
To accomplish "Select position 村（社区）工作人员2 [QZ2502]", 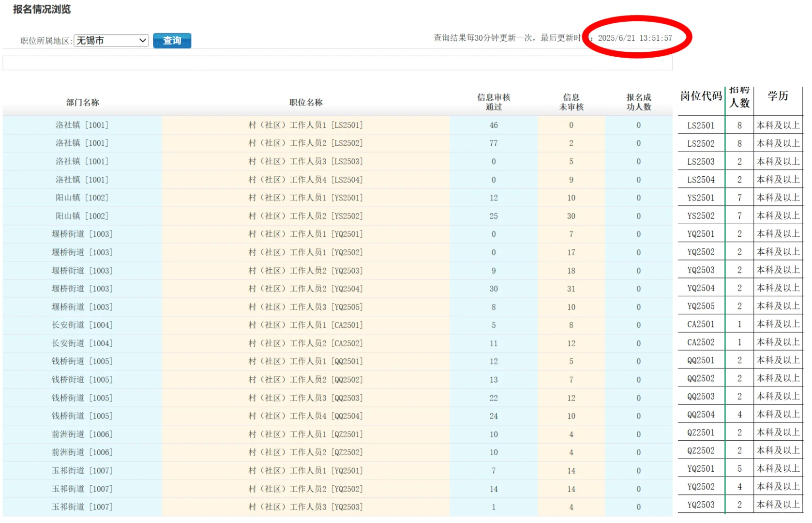I will [x=306, y=452].
